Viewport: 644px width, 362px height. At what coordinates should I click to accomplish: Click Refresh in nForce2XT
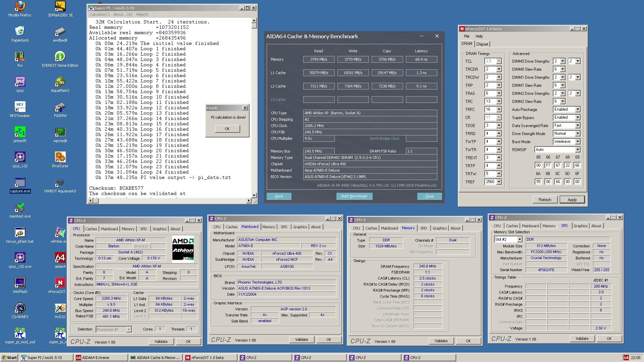[x=545, y=199]
